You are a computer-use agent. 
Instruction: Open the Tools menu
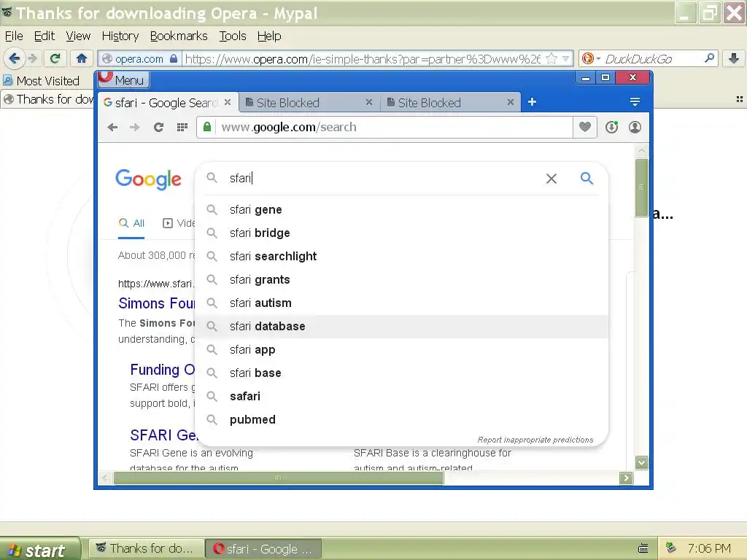coord(233,36)
